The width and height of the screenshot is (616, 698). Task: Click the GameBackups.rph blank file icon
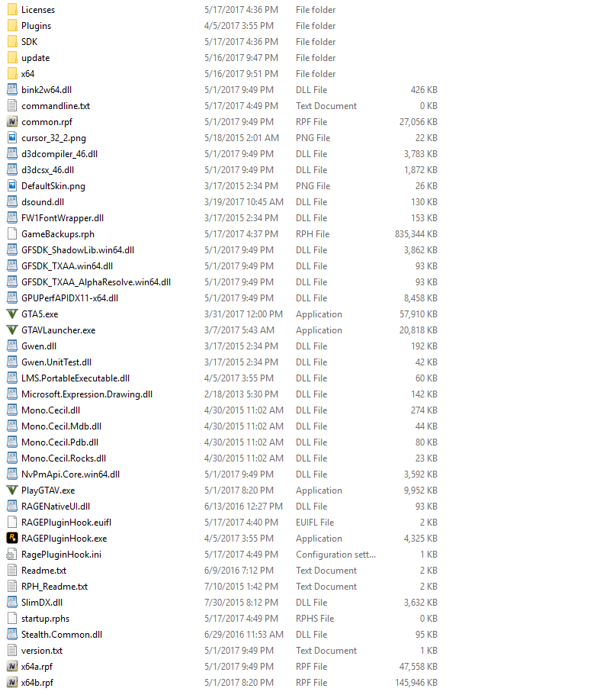12,233
